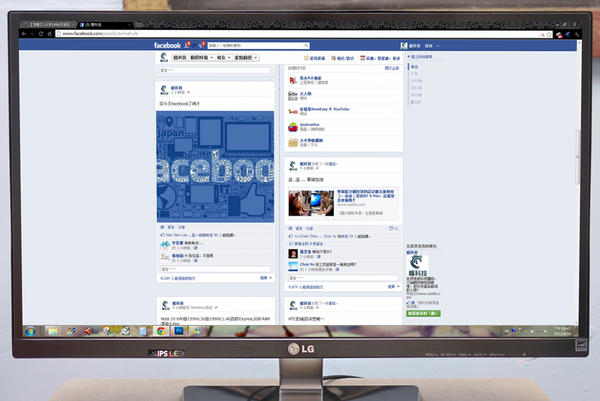
Task: Click in the Facebook search field
Action: [256, 46]
